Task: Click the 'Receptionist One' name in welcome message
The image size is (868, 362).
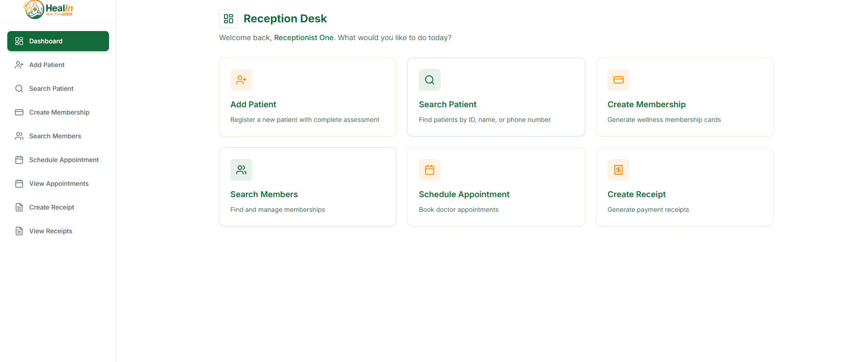Action: tap(304, 37)
